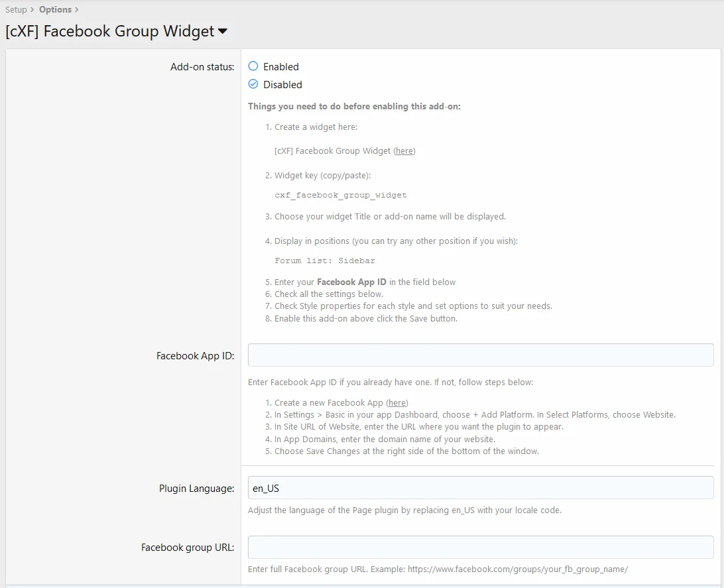Open the 'here' link to create widget
The image size is (724, 588).
[x=404, y=151]
